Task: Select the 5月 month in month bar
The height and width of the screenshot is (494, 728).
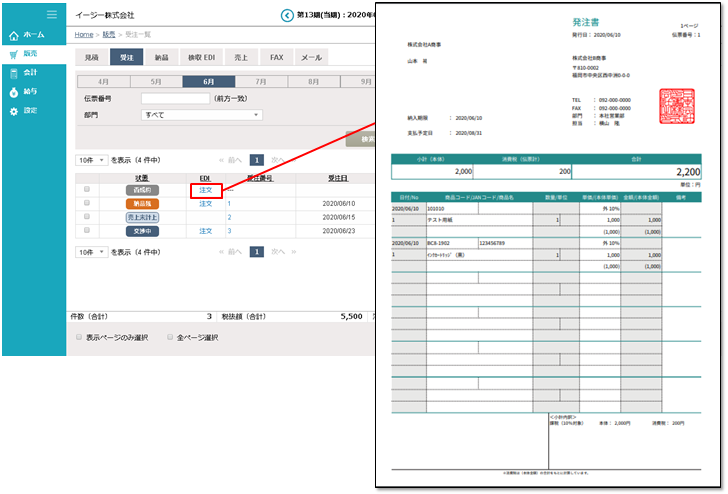Action: 156,81
